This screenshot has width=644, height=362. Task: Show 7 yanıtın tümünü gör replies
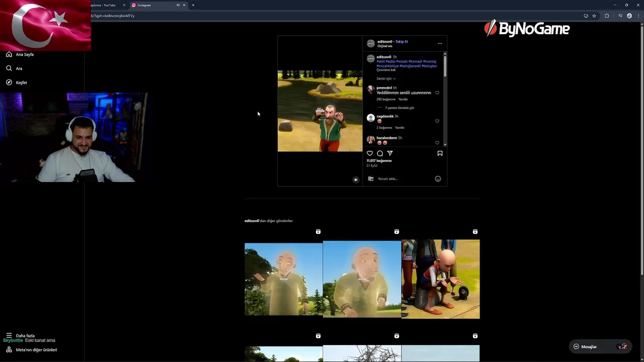[399, 108]
